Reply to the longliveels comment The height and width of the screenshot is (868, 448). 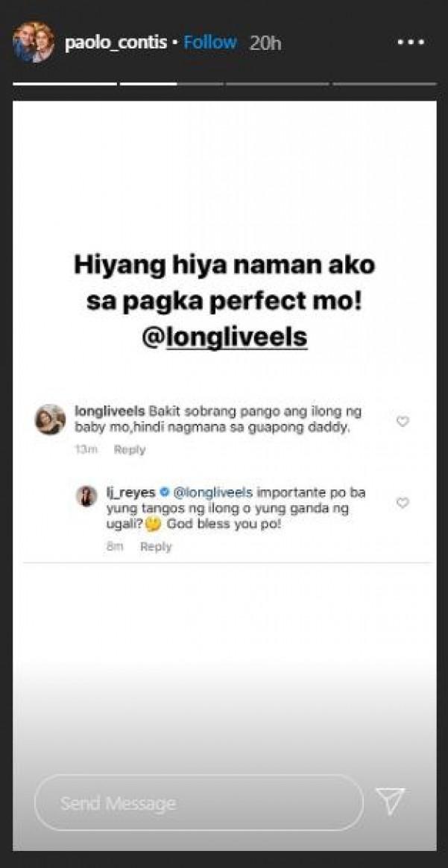coord(129,449)
